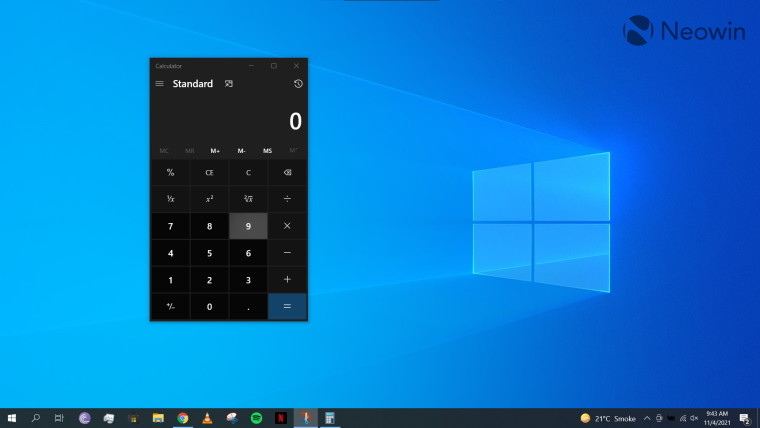Click the CE clear entry button
The height and width of the screenshot is (428, 760).
point(209,173)
